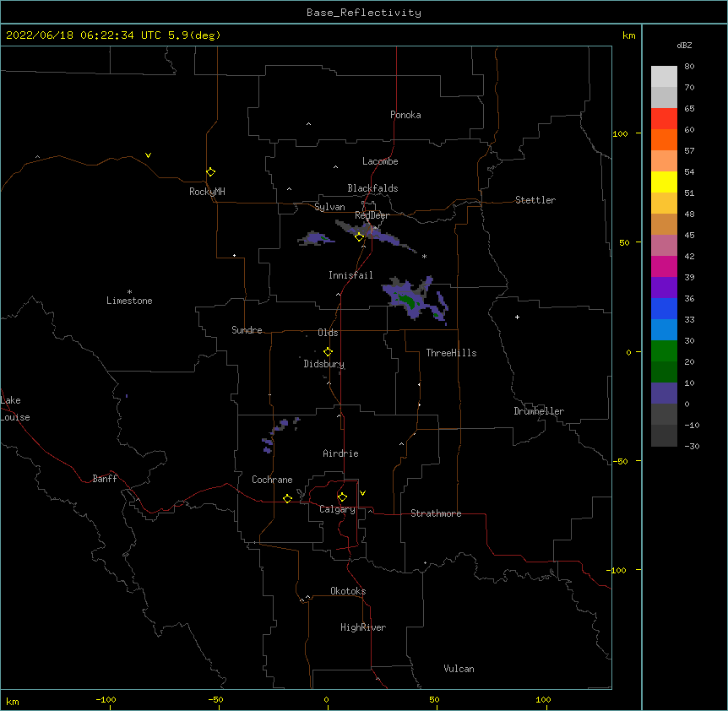Click the blue 36 dBZ legend swatch
The height and width of the screenshot is (711, 728).
(x=664, y=308)
